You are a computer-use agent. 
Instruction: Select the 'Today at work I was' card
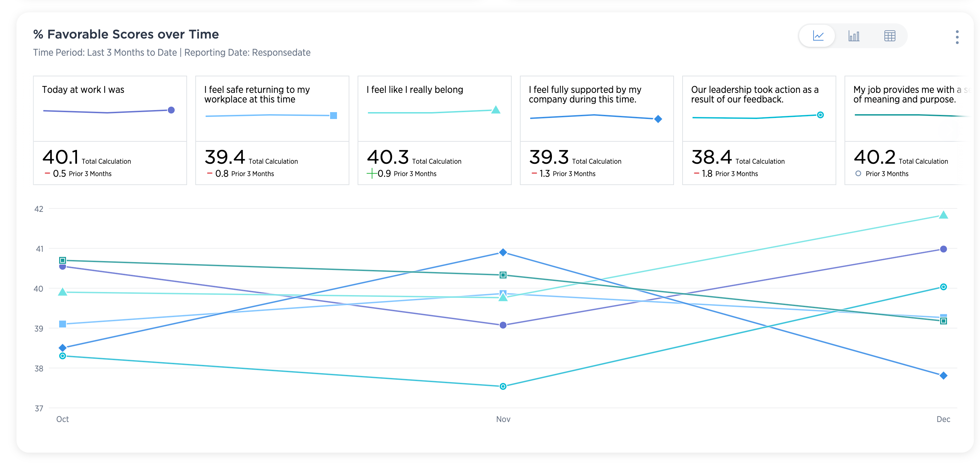[110, 130]
